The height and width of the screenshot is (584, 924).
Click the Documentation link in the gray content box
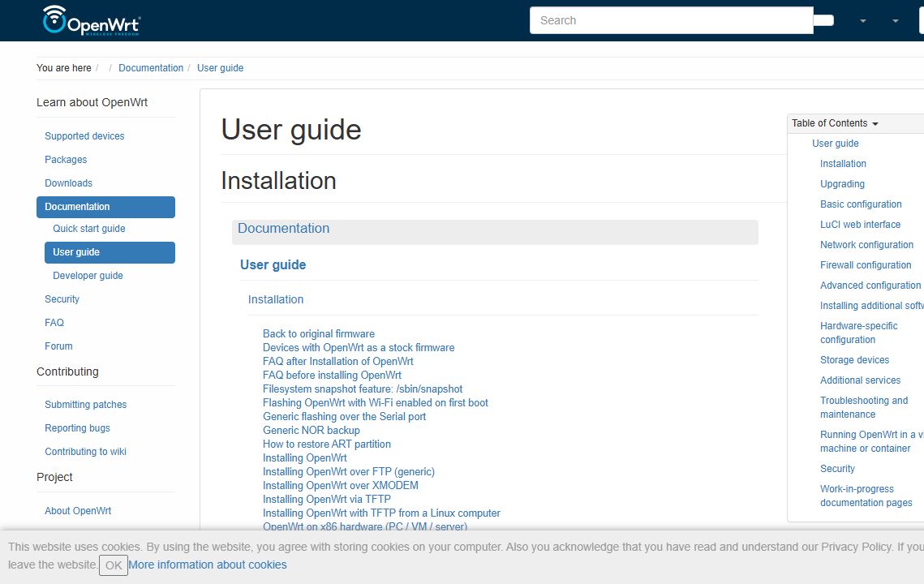coord(283,229)
